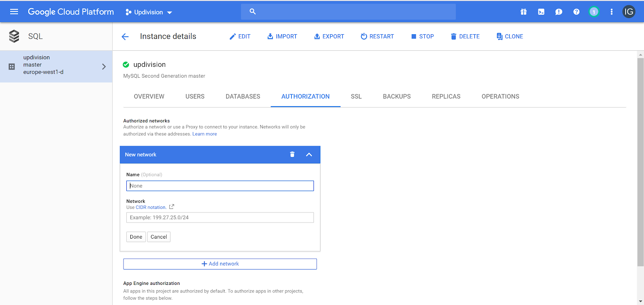Collapse the New network panel chevron
Viewport: 644px width, 305px height.
click(309, 155)
